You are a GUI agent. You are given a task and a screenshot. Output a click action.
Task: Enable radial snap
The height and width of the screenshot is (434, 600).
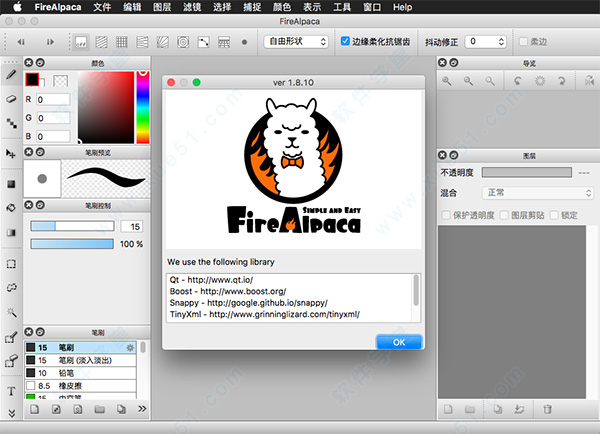click(x=163, y=42)
